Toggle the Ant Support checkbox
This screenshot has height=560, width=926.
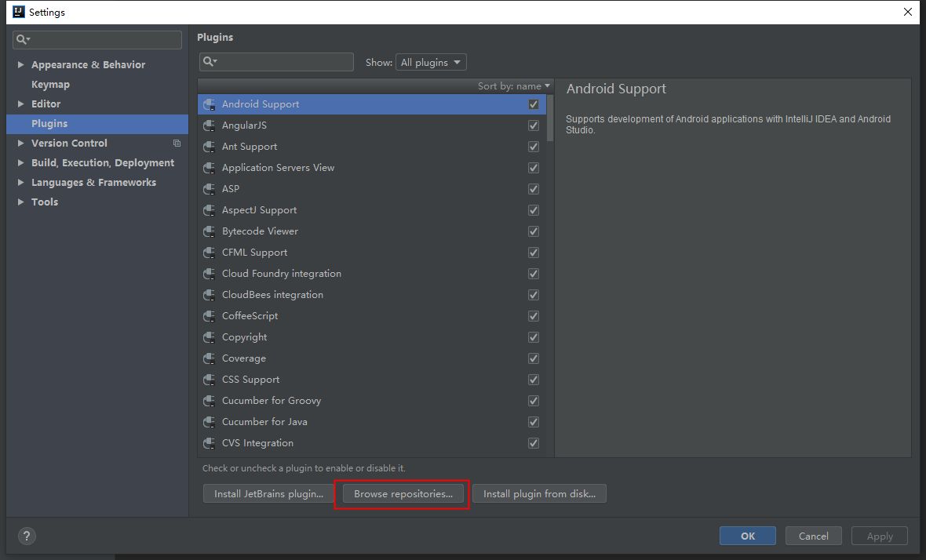click(x=534, y=147)
